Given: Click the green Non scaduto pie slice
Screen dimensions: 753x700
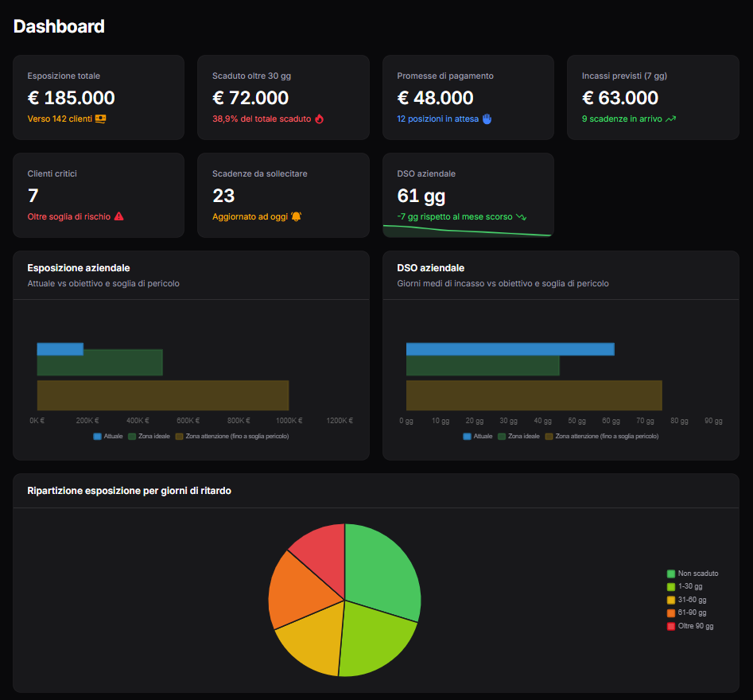Looking at the screenshot, I should point(382,572).
